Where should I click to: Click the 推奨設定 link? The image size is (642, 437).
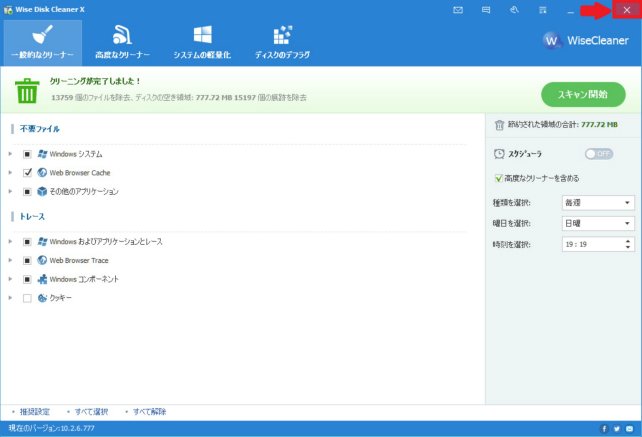[x=35, y=412]
